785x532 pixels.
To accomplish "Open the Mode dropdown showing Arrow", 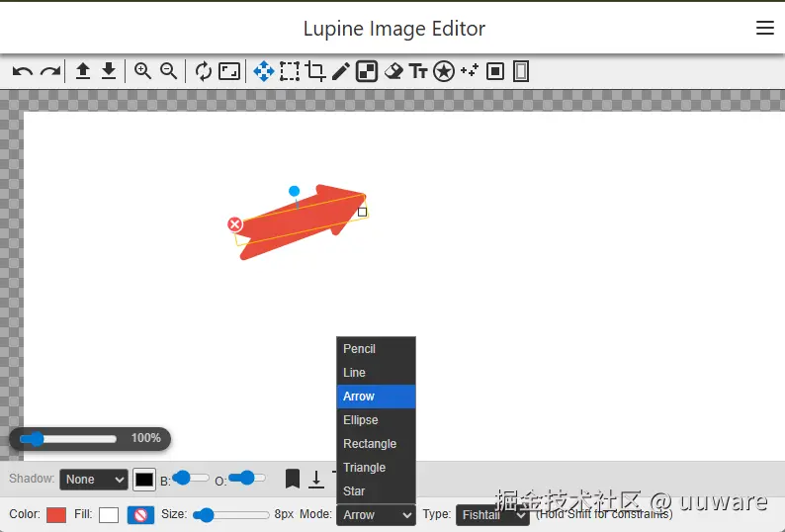I will coord(376,515).
